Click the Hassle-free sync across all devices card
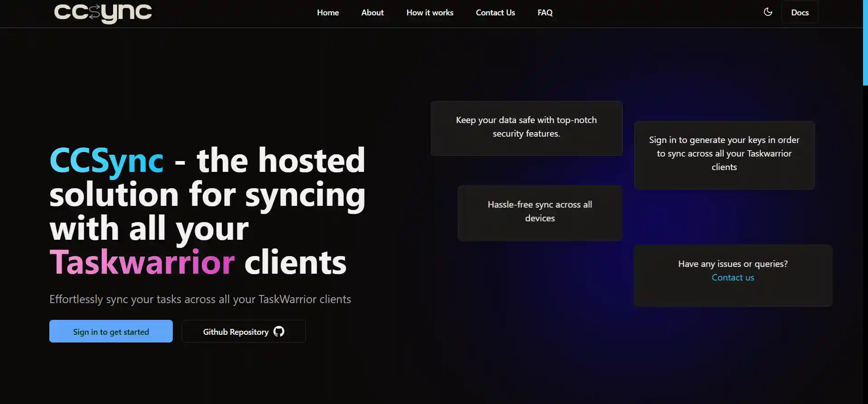Image resolution: width=868 pixels, height=404 pixels. coord(540,213)
